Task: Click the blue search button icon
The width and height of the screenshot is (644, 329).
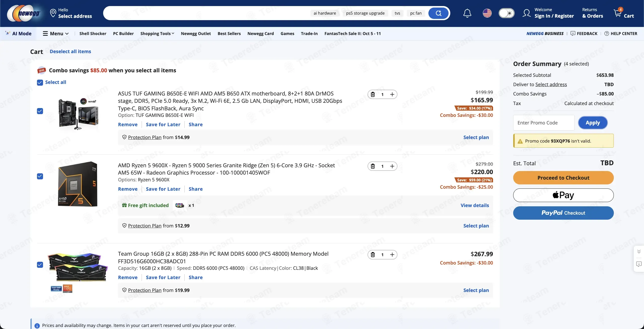Action: (438, 13)
